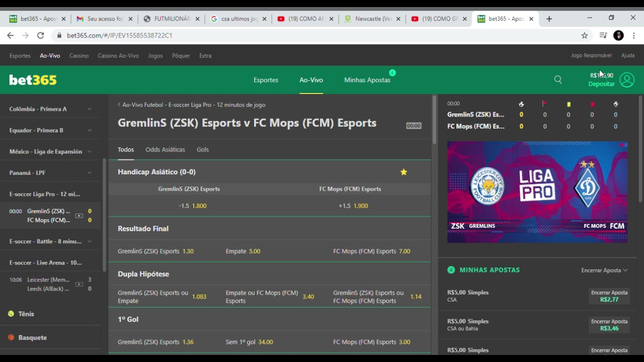
Task: Switch to FUTMILIONÁRIO browser tab
Action: 172,19
